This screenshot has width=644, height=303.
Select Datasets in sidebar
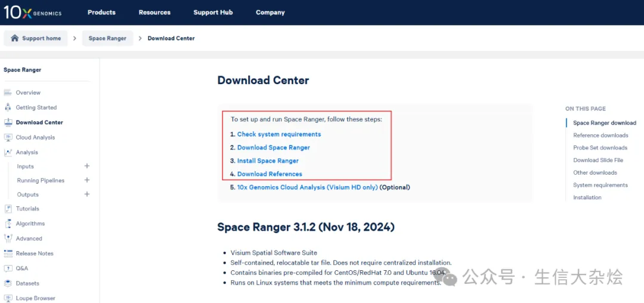click(27, 283)
